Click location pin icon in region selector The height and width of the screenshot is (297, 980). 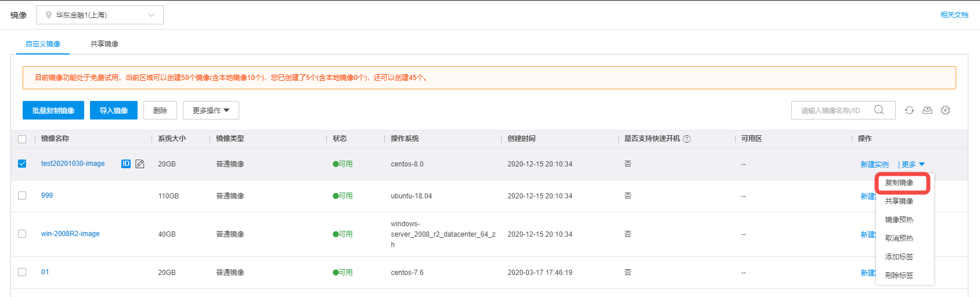click(49, 15)
